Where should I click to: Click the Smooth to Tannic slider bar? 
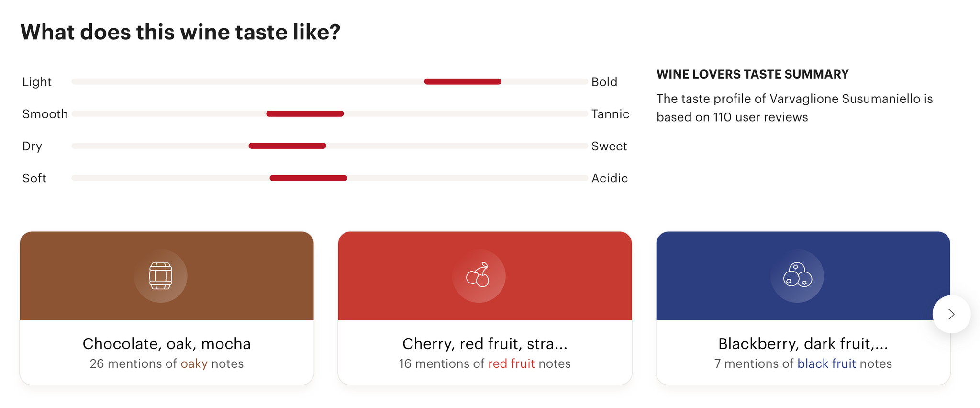(330, 114)
